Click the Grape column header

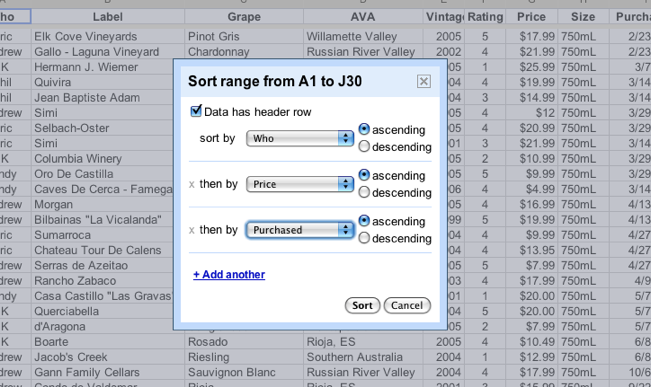click(x=244, y=17)
